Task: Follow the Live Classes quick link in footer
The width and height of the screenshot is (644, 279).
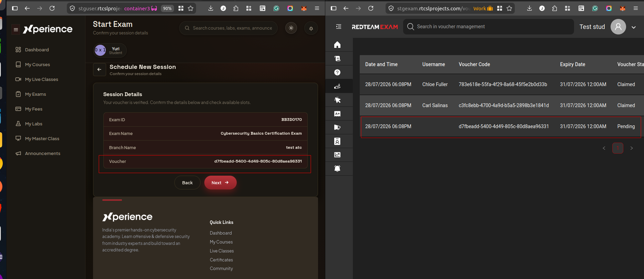Action: pyautogui.click(x=222, y=251)
